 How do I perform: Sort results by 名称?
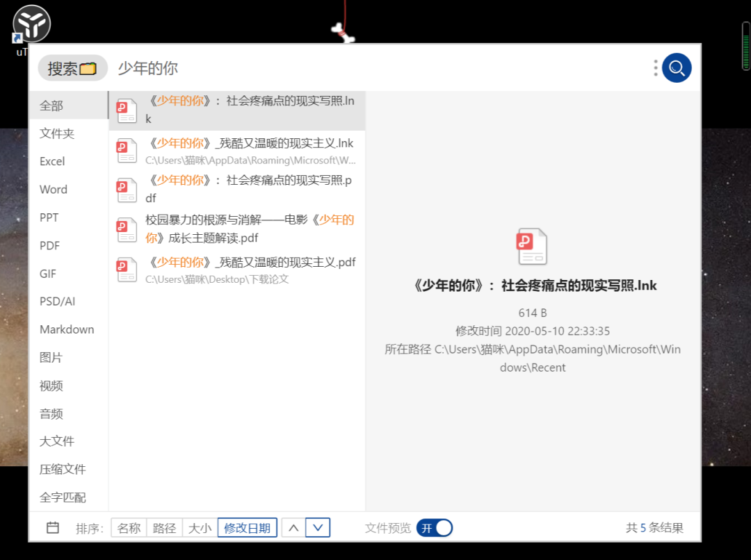click(129, 528)
